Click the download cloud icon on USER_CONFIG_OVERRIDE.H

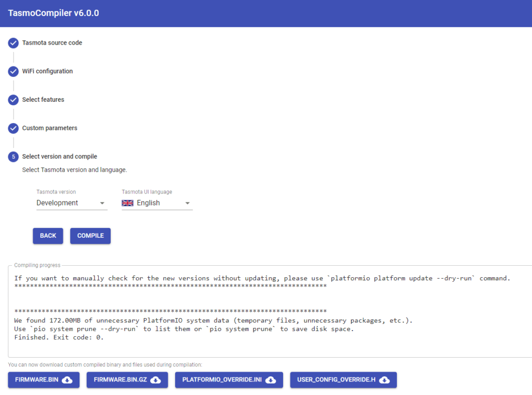pyautogui.click(x=384, y=380)
